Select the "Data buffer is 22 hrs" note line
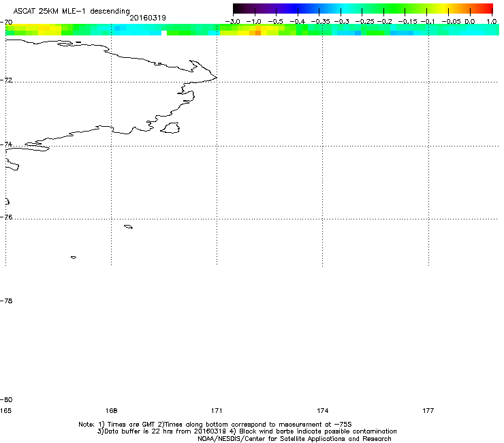The width and height of the screenshot is (504, 443). pyautogui.click(x=247, y=431)
